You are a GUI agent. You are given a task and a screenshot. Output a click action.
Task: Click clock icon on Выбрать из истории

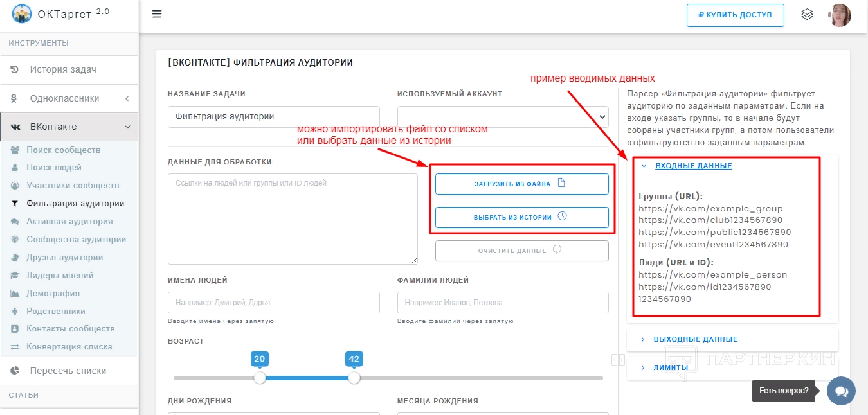[563, 216]
